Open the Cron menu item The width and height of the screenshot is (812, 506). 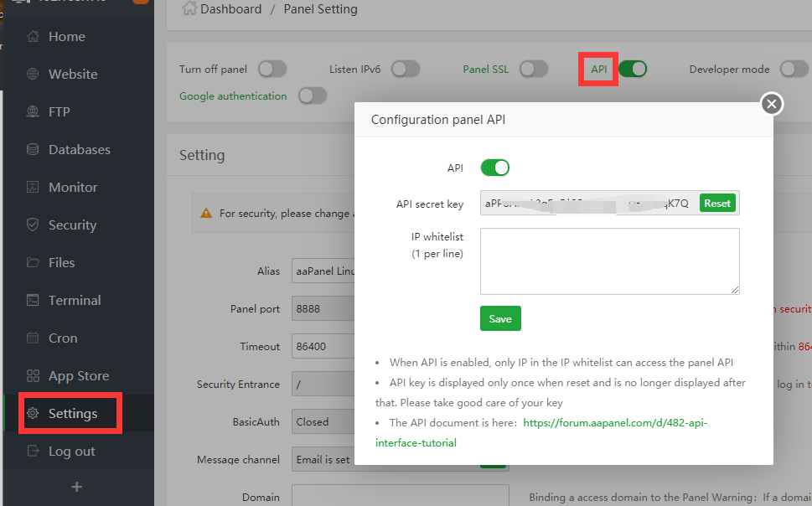pyautogui.click(x=63, y=338)
